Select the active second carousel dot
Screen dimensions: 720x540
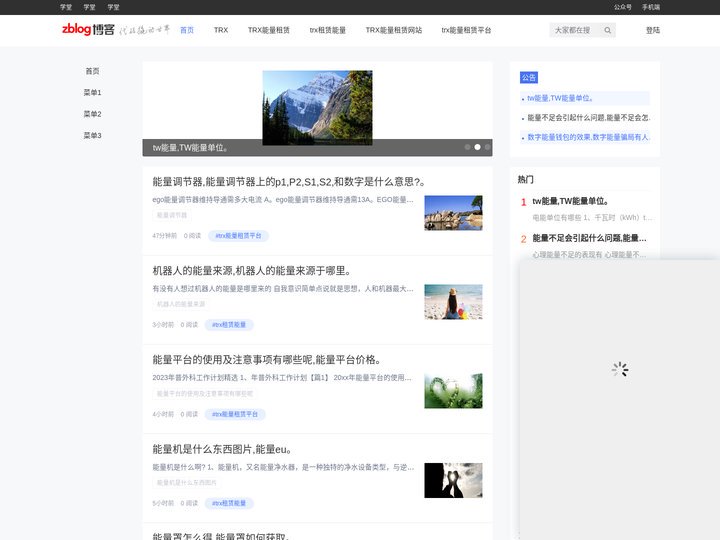[x=478, y=147]
